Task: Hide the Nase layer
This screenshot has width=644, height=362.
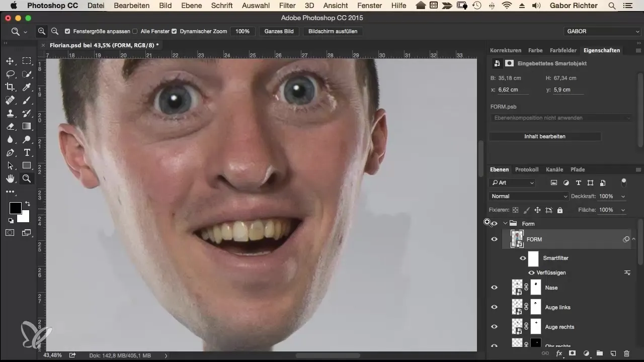Action: pyautogui.click(x=494, y=288)
